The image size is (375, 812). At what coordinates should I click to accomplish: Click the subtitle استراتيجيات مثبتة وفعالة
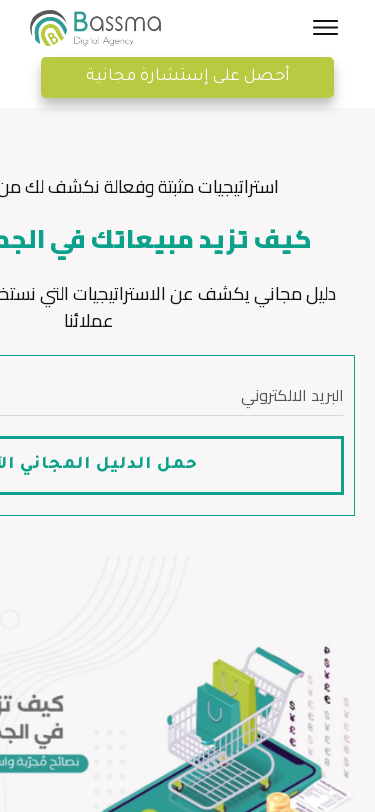(x=139, y=187)
